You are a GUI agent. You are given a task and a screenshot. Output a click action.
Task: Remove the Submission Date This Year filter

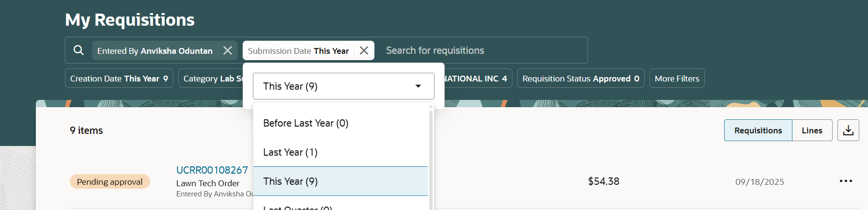tap(364, 50)
